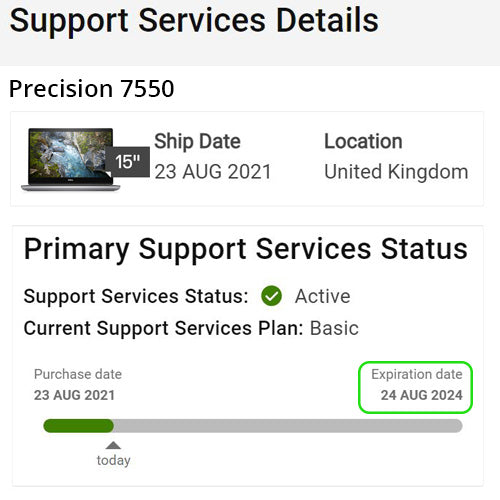
Task: Click the Precision 7550 laptop image
Action: pyautogui.click(x=71, y=159)
